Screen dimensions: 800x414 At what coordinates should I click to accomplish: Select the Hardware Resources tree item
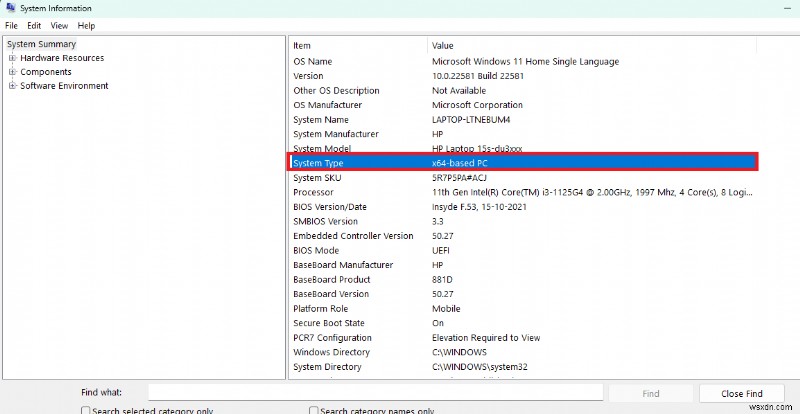coord(62,58)
